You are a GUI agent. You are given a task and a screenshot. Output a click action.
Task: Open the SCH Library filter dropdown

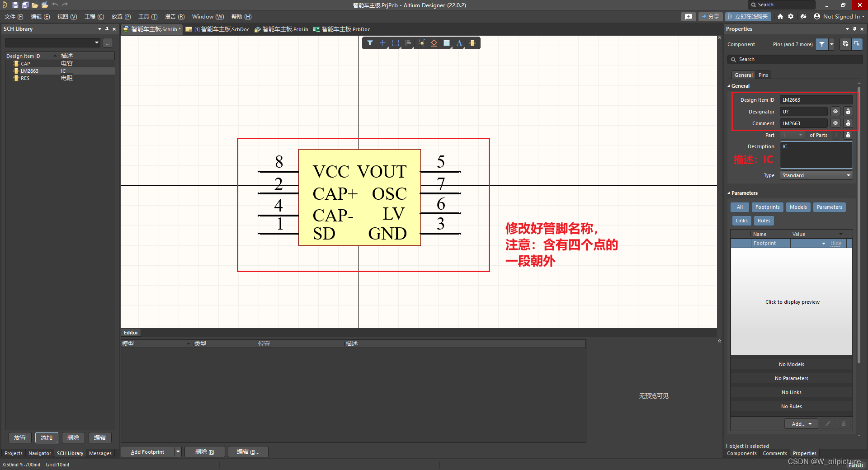coord(97,42)
